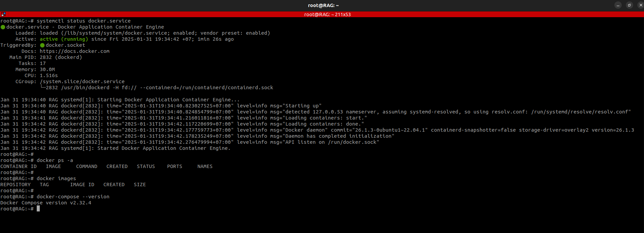Click the red terminal title 'root@RAG: ~ 211x53'
The width and height of the screenshot is (644, 233).
point(327,14)
